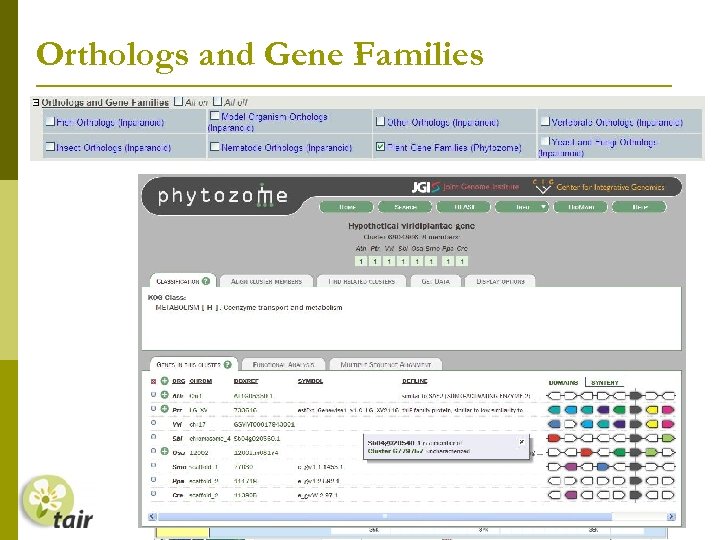Expand all rows with the header green plus icon
This screenshot has width=720, height=540.
point(164,380)
